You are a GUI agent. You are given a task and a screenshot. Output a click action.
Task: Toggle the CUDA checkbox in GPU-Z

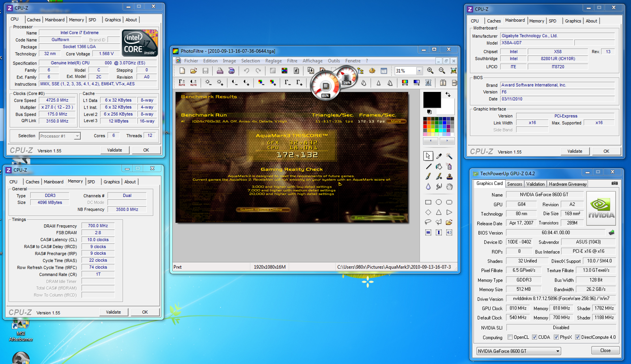(x=535, y=337)
